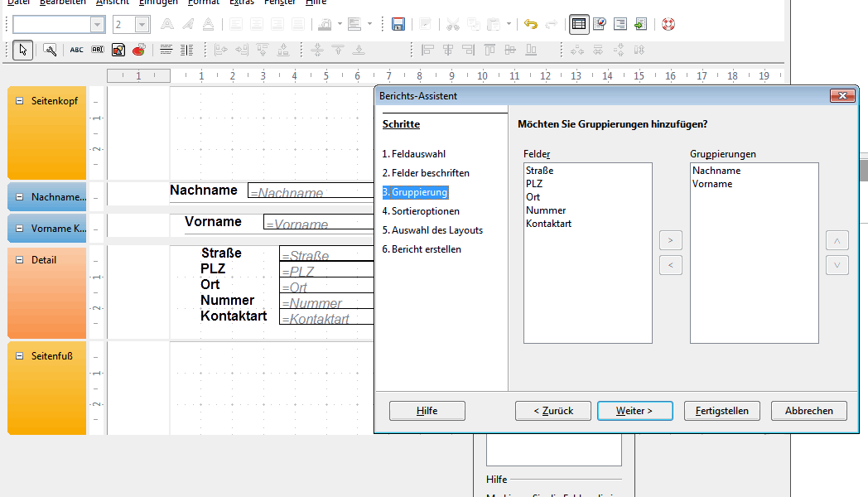The width and height of the screenshot is (868, 497).
Task: Open Properties with the wrench icon
Action: pyautogui.click(x=50, y=51)
